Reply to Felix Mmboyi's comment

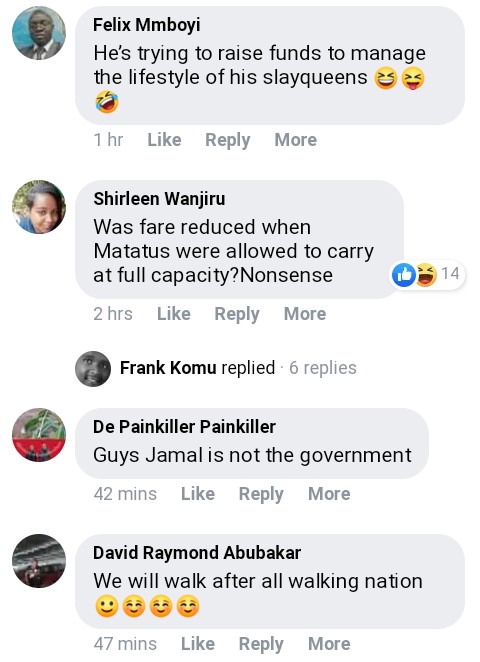coord(228,140)
